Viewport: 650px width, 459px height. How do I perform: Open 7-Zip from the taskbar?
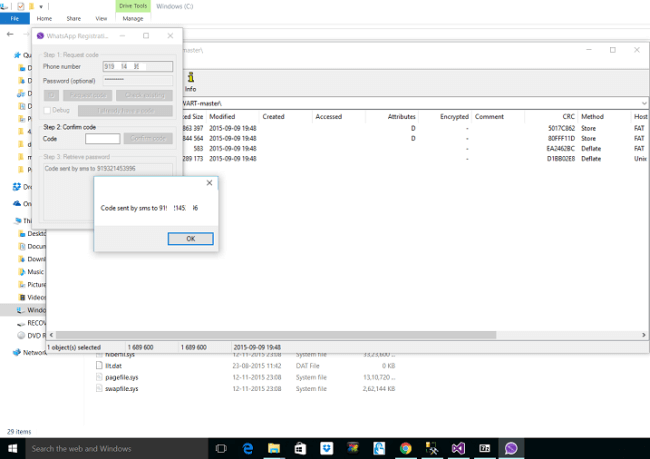click(x=485, y=448)
